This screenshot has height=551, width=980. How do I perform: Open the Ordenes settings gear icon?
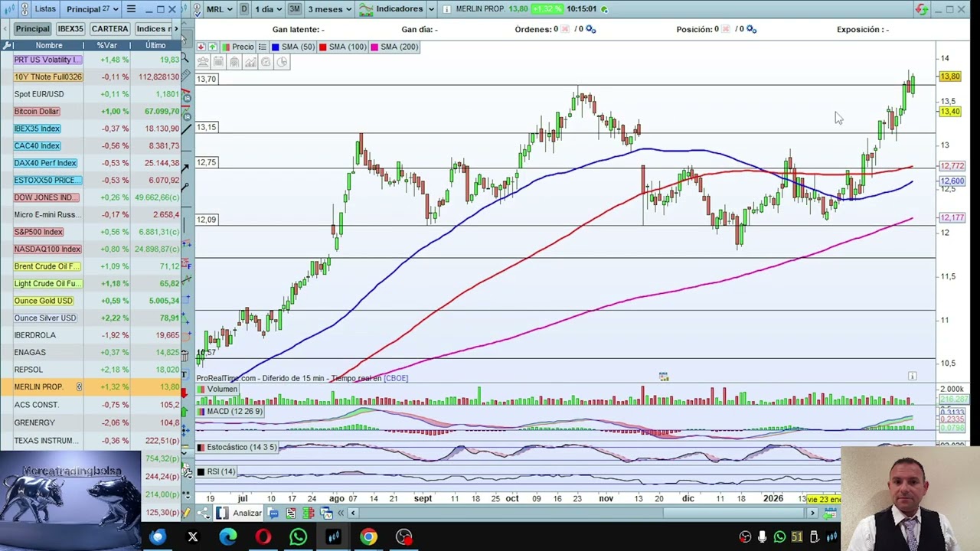pyautogui.click(x=590, y=29)
